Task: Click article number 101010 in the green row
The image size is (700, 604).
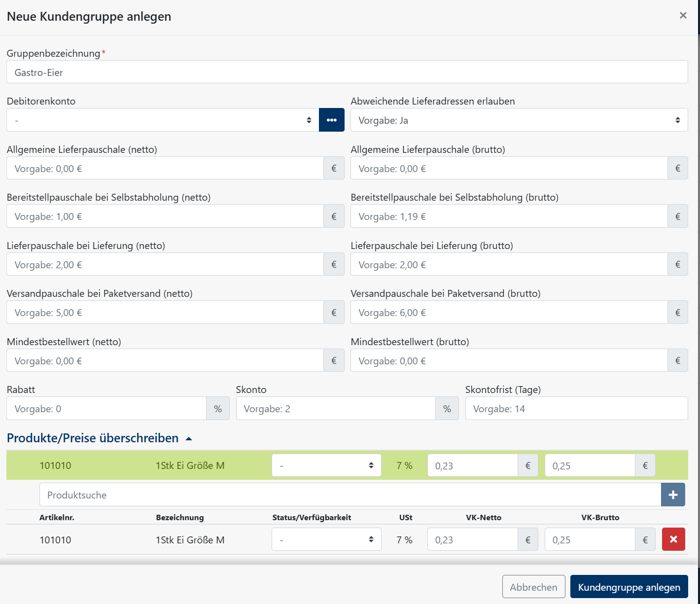Action: coord(55,465)
